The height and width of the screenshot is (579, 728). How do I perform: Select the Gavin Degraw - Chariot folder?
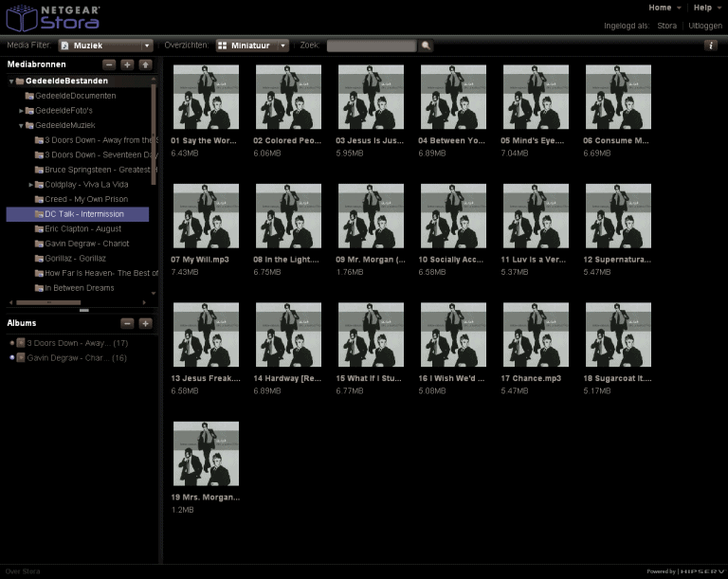[87, 244]
